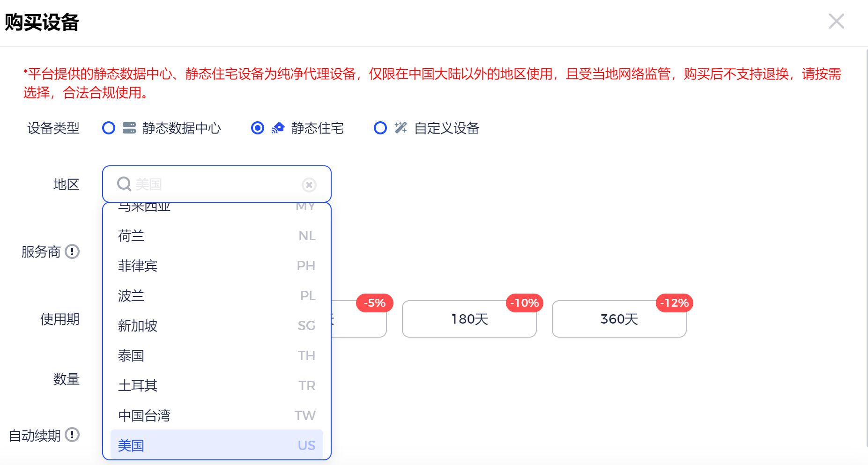Screen dimensions: 868x465
Task: Click the 地区 label
Action: click(x=67, y=184)
